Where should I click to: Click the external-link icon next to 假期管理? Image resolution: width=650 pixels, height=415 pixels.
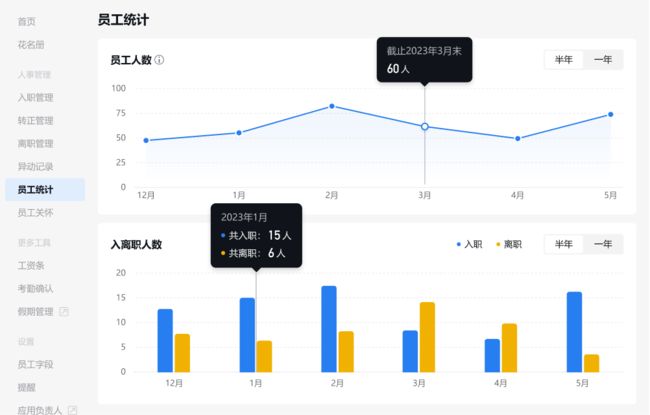point(64,311)
